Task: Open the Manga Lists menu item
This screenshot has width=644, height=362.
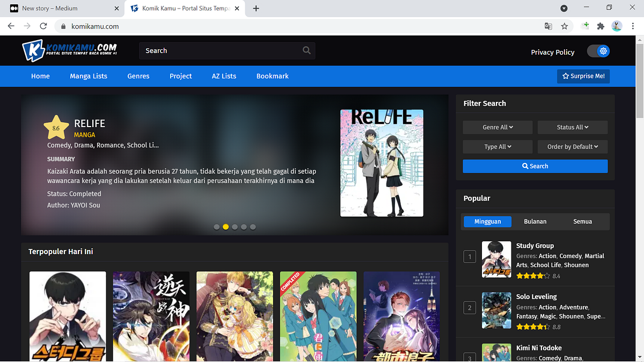Action: point(89,76)
